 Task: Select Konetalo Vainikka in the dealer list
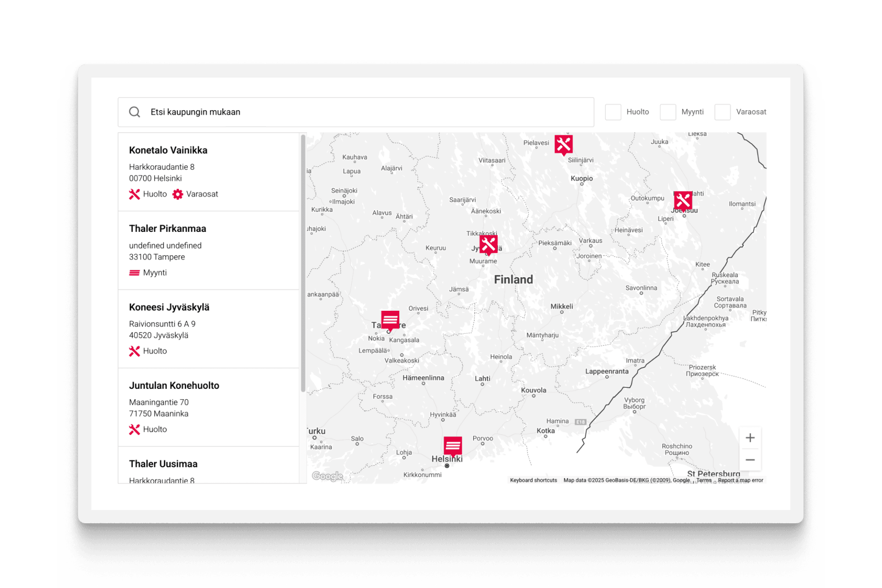click(x=168, y=150)
